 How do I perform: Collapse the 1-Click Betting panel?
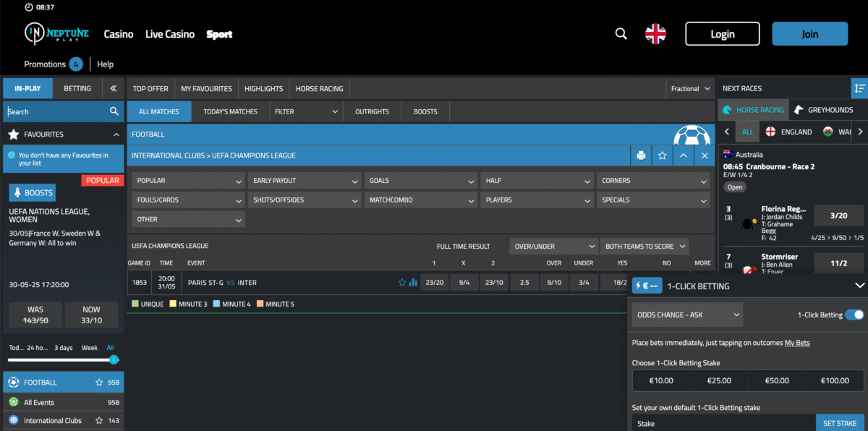coord(859,286)
